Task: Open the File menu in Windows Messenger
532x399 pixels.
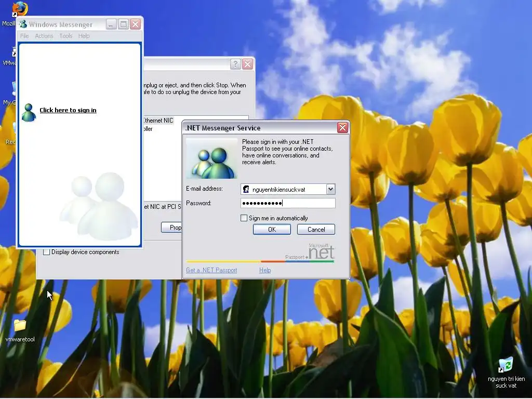Action: 24,36
